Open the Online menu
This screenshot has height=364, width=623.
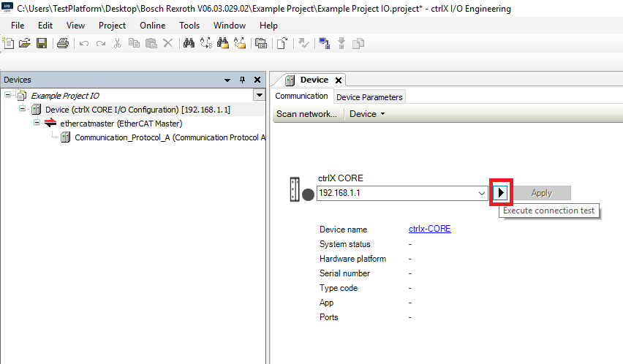point(153,25)
